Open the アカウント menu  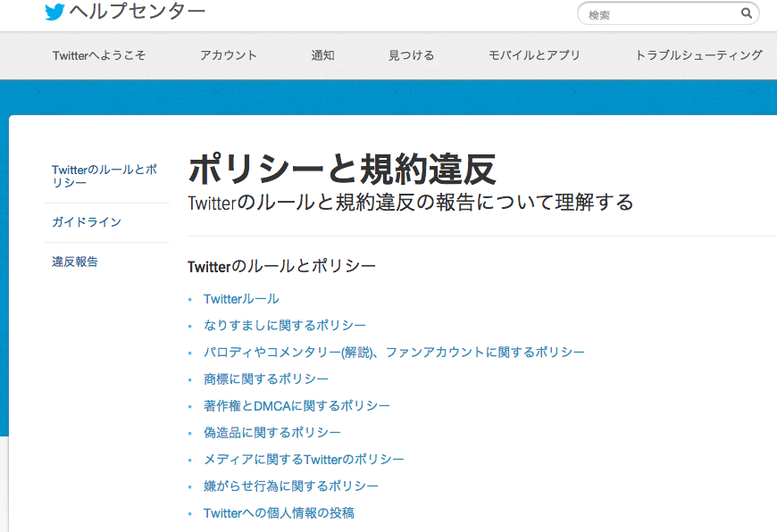click(x=229, y=55)
